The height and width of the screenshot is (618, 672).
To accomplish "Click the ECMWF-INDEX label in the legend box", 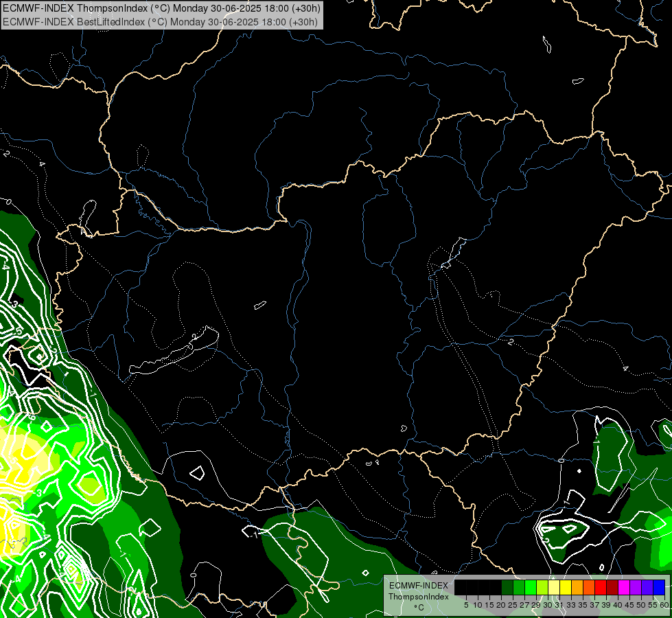I will pos(419,586).
